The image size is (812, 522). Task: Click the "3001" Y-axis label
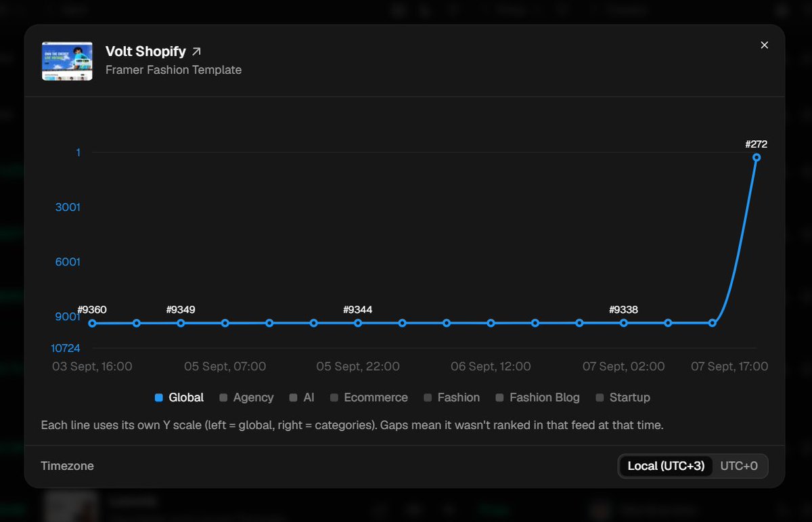pos(68,207)
